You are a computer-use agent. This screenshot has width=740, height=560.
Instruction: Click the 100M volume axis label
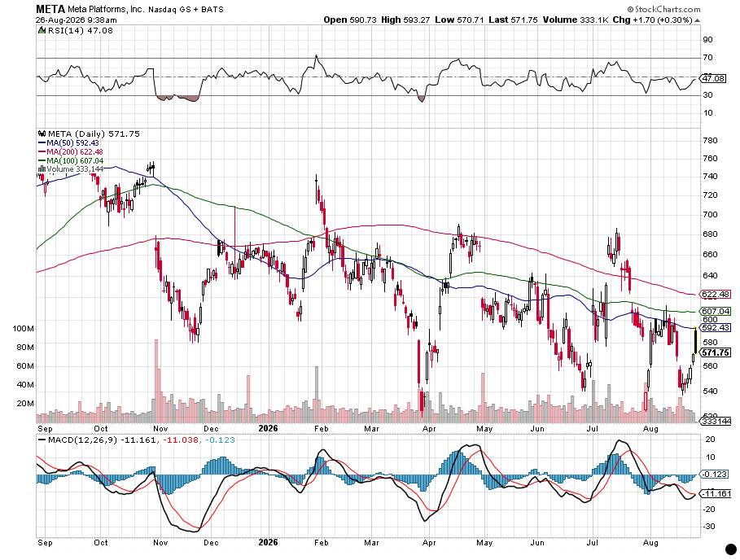click(23, 329)
